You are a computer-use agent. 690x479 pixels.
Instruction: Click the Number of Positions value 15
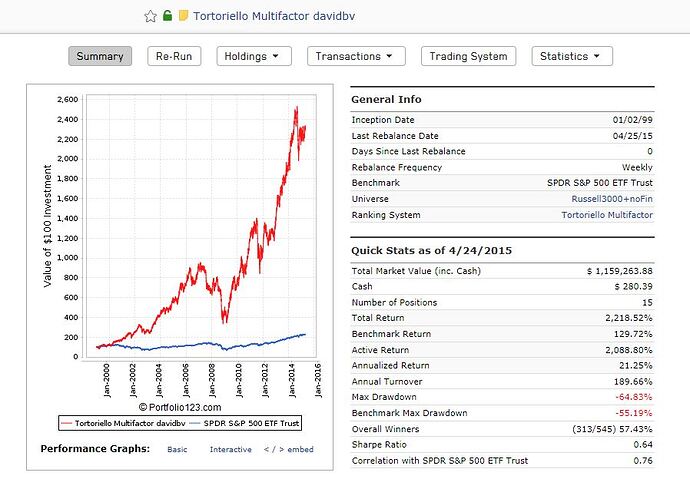point(647,303)
